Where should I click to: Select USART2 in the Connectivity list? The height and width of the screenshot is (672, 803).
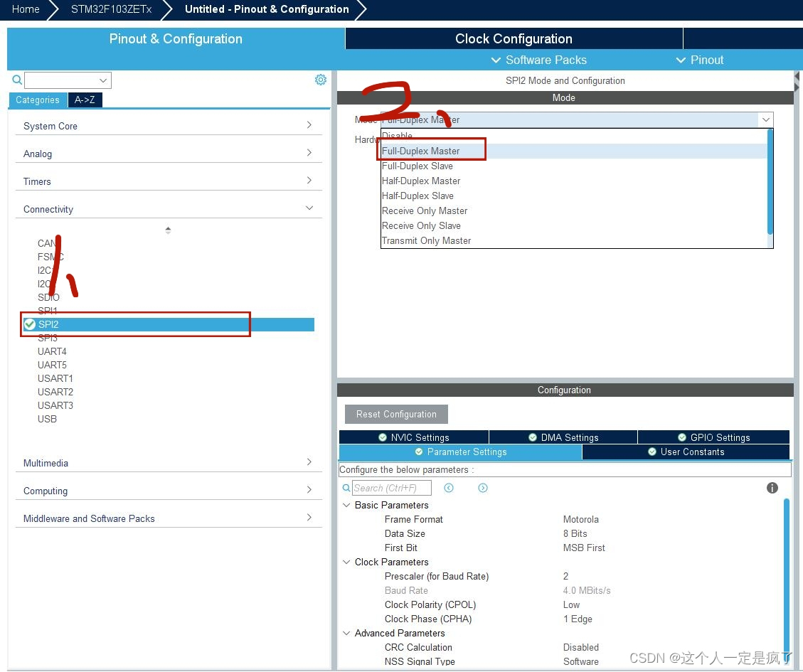55,392
